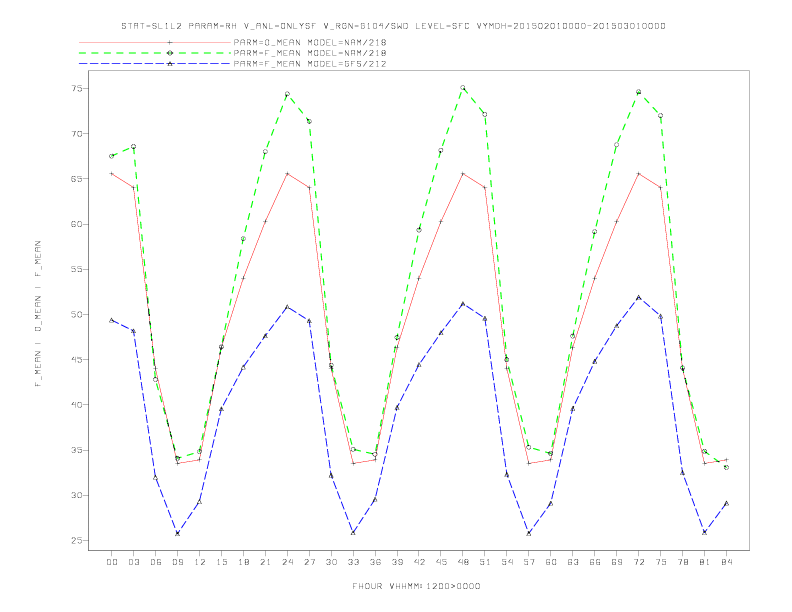Click x-axis tick label 69
The image size is (792, 612).
(617, 562)
